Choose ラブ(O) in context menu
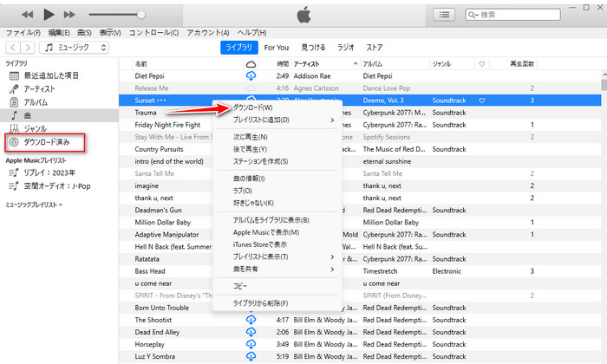This screenshot has height=364, width=607. click(x=277, y=191)
